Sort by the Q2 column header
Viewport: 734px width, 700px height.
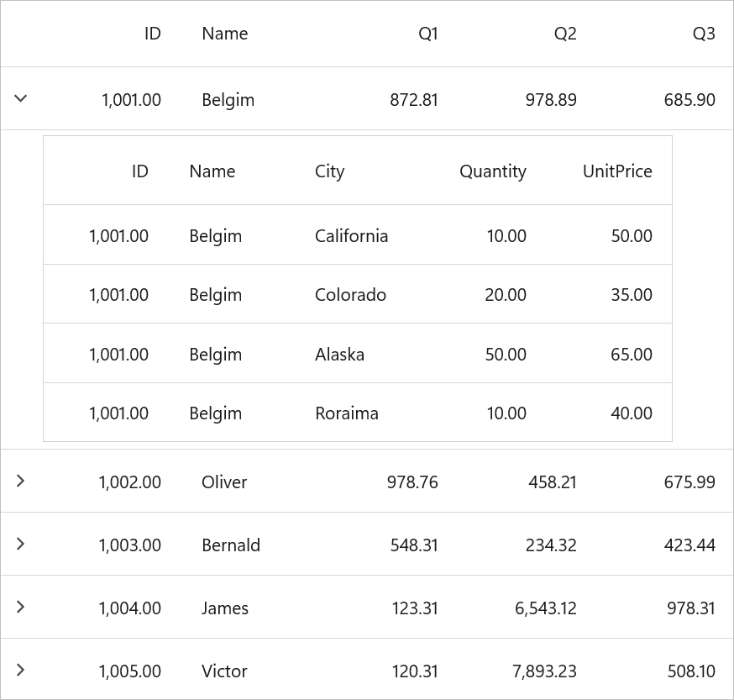pyautogui.click(x=565, y=34)
